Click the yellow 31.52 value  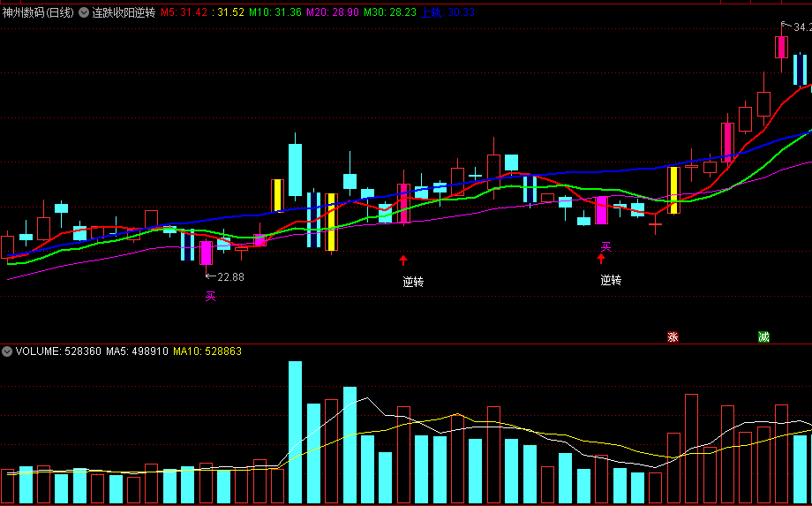pyautogui.click(x=231, y=12)
